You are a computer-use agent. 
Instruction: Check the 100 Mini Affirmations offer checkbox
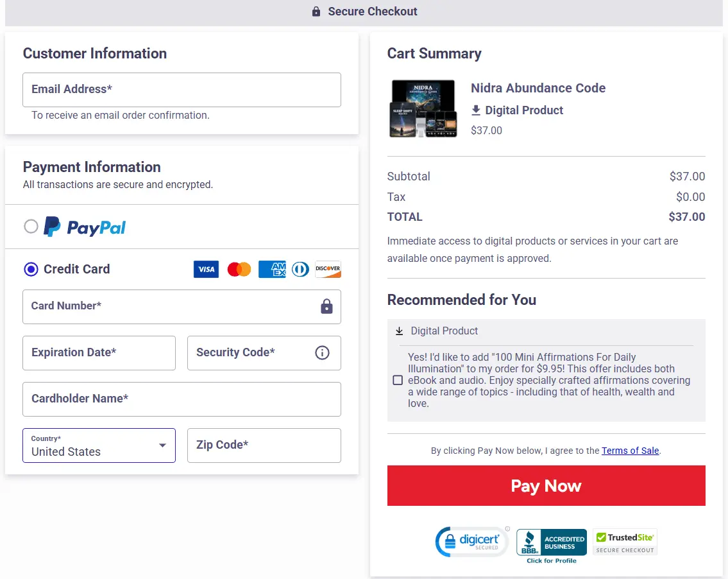pyautogui.click(x=398, y=380)
